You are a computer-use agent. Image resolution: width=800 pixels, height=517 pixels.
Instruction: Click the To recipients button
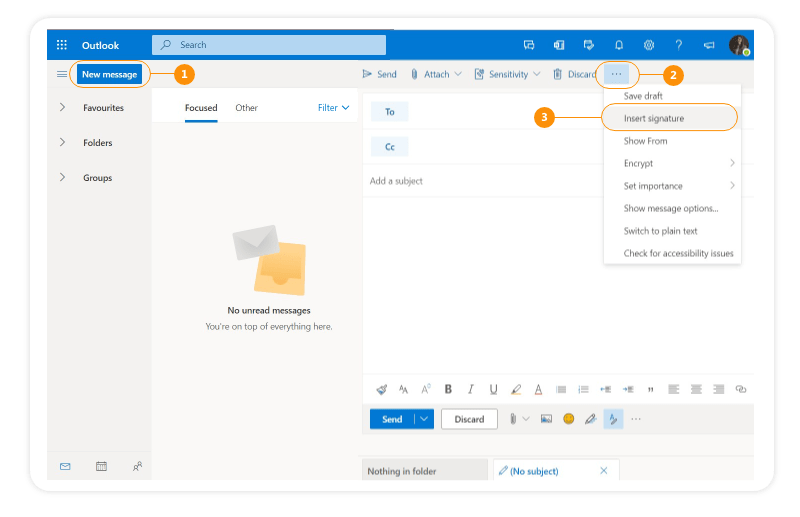click(389, 112)
